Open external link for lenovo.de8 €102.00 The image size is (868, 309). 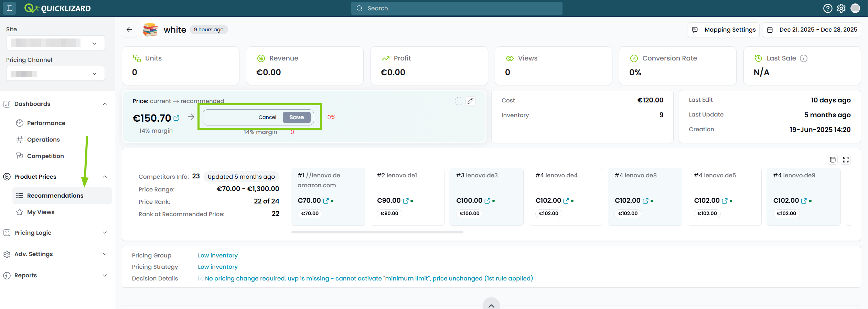[x=645, y=201]
